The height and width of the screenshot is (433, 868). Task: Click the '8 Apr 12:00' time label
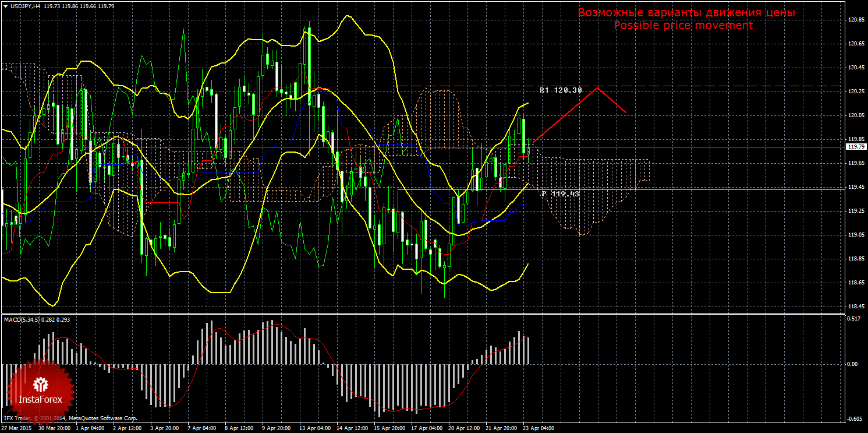[x=240, y=428]
